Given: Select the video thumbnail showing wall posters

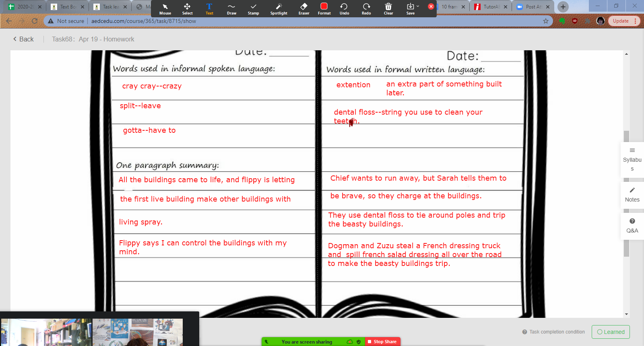Looking at the screenshot, I should click(x=138, y=332).
